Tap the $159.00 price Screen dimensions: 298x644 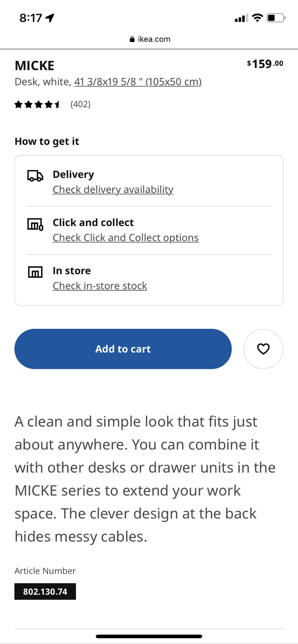(265, 64)
